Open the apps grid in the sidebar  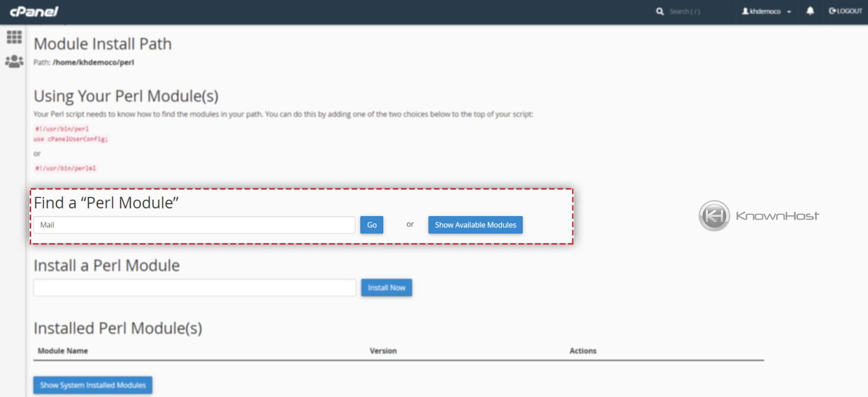[13, 37]
